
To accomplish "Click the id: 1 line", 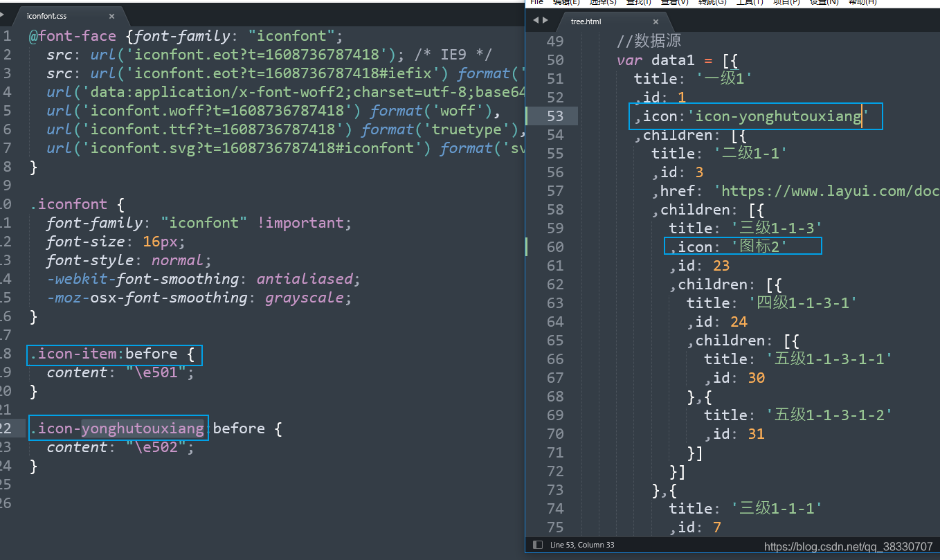I will [660, 98].
